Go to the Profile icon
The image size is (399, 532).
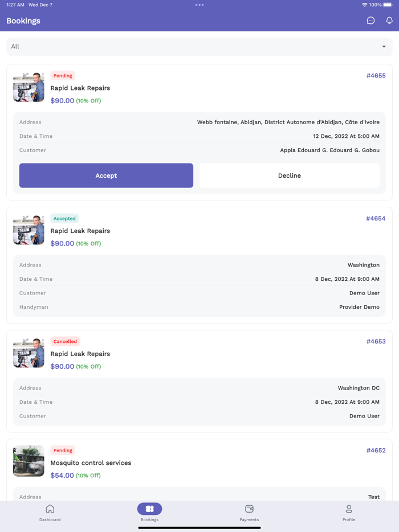(348, 509)
